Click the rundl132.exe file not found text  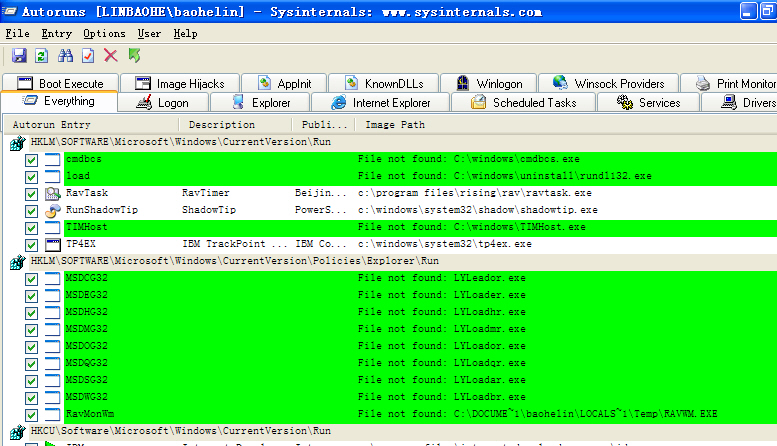(504, 176)
